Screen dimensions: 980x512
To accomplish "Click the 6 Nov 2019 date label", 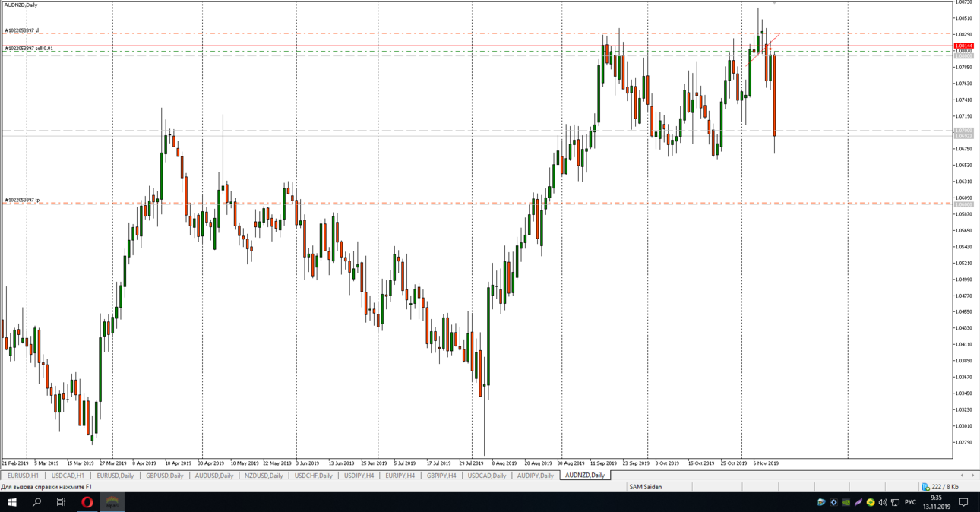I will (x=766, y=463).
